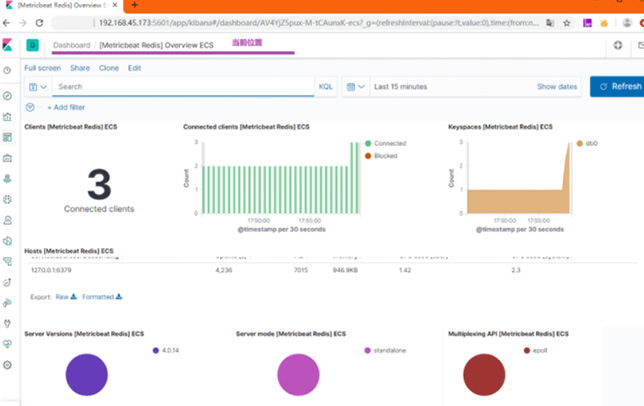Viewport: 644px width, 406px height.
Task: Toggle epoll legend entry
Action: point(536,350)
